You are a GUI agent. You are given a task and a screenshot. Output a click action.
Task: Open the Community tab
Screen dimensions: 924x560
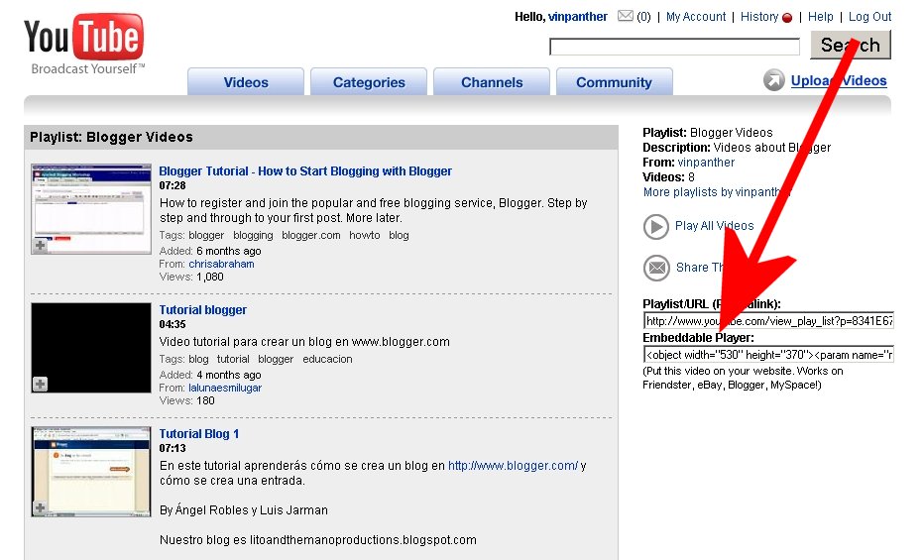(x=614, y=82)
